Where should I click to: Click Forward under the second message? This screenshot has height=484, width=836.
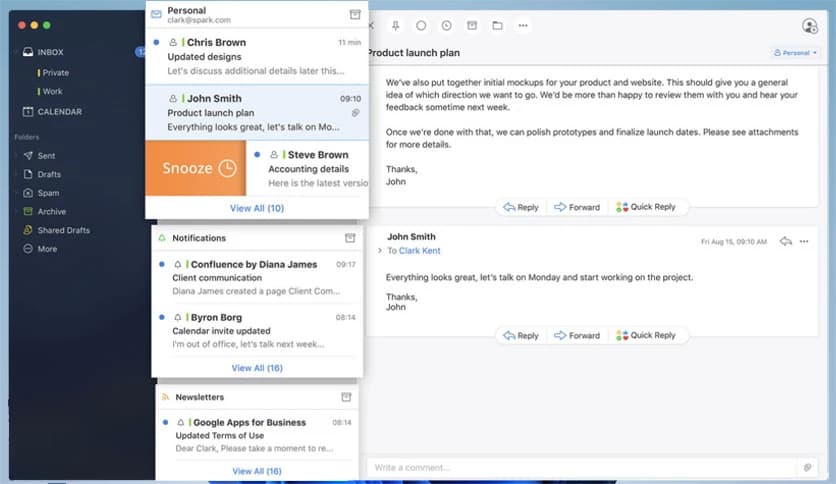click(x=577, y=335)
